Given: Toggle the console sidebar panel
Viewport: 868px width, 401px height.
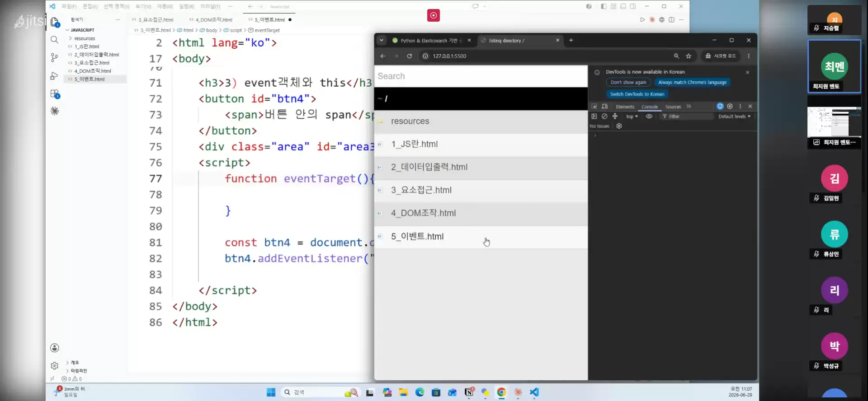Looking at the screenshot, I should (x=594, y=117).
